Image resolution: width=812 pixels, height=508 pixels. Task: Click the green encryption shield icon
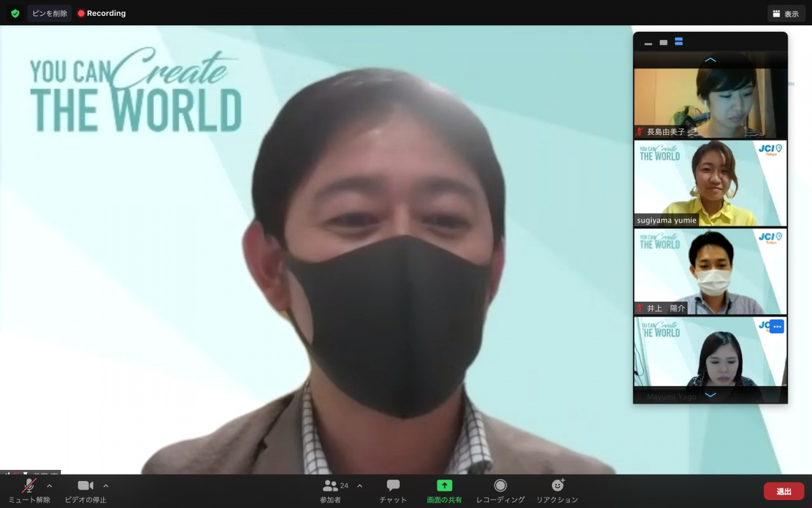(x=15, y=13)
